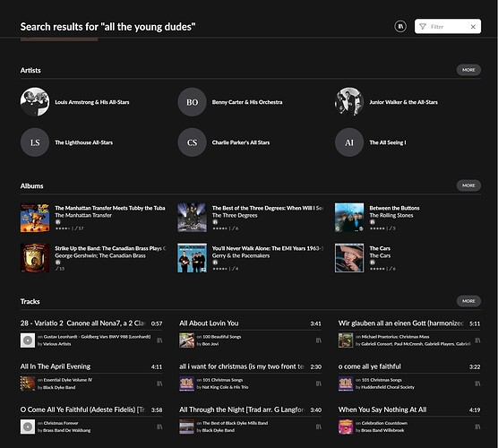498x448 pixels.
Task: Open Louis Armstrong & His All-Stars artist photo
Action: pyautogui.click(x=35, y=102)
